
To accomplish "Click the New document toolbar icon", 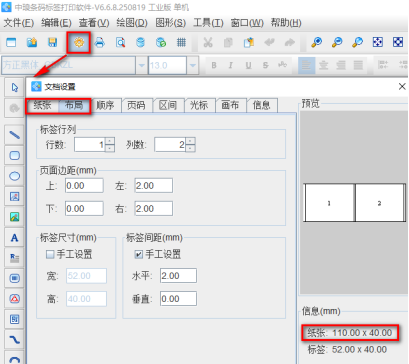I will [11, 42].
